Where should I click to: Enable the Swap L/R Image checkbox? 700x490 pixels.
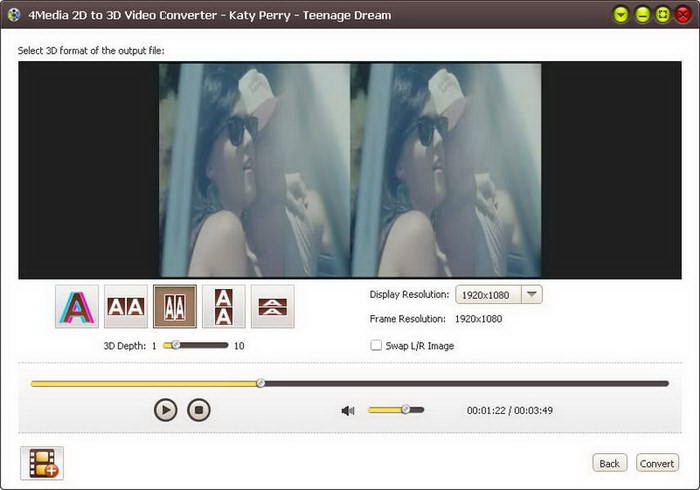point(376,345)
